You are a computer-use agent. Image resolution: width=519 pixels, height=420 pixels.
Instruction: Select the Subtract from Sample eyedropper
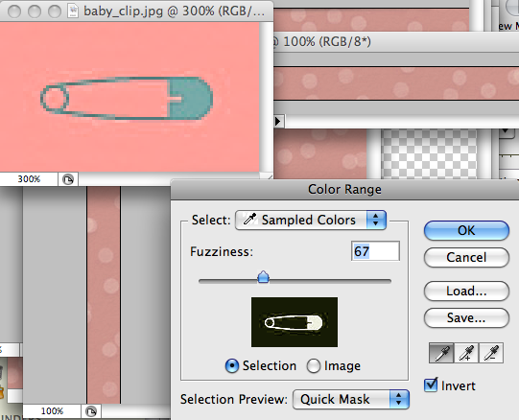click(491, 353)
